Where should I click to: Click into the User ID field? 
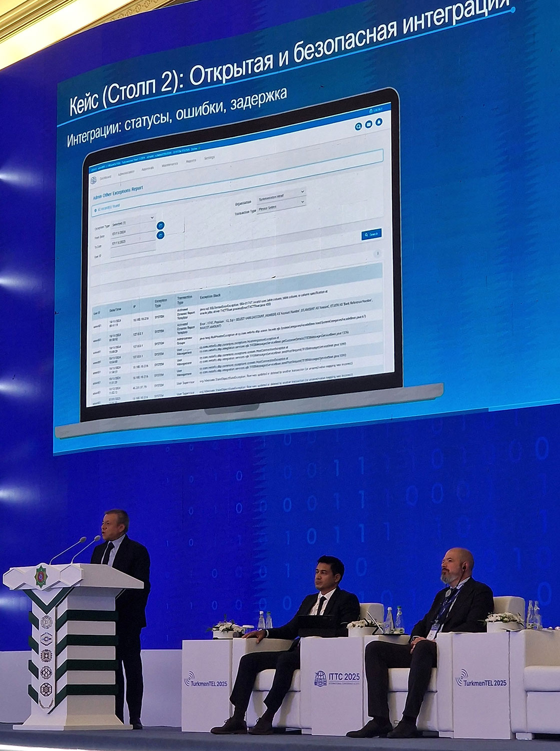click(x=133, y=253)
